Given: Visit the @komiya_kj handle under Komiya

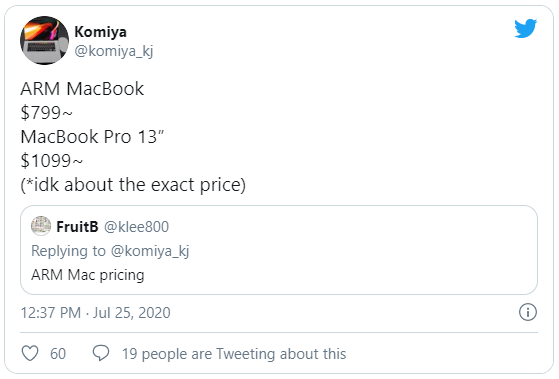Looking at the screenshot, I should (114, 51).
